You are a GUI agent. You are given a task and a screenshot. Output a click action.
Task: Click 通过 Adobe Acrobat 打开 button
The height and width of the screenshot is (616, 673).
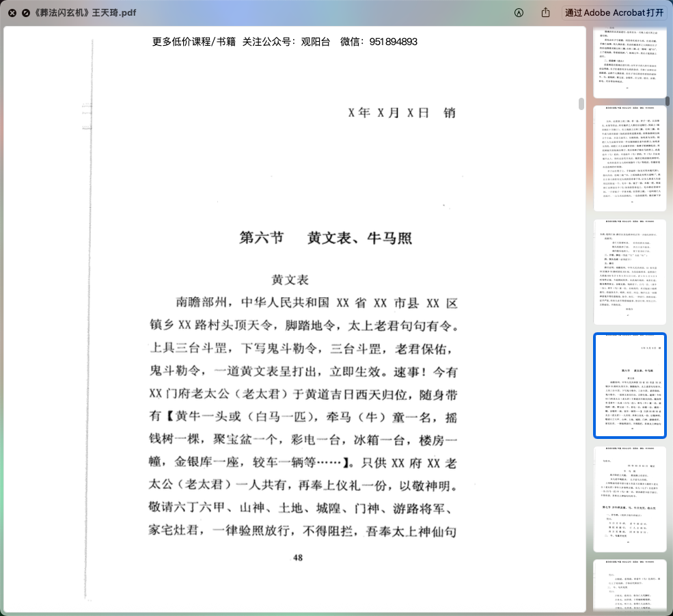tap(614, 13)
